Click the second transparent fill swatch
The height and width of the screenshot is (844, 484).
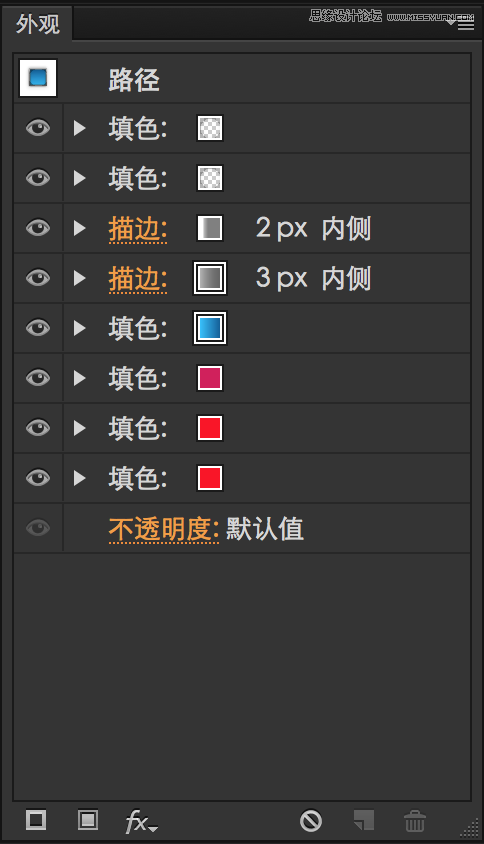click(x=210, y=178)
